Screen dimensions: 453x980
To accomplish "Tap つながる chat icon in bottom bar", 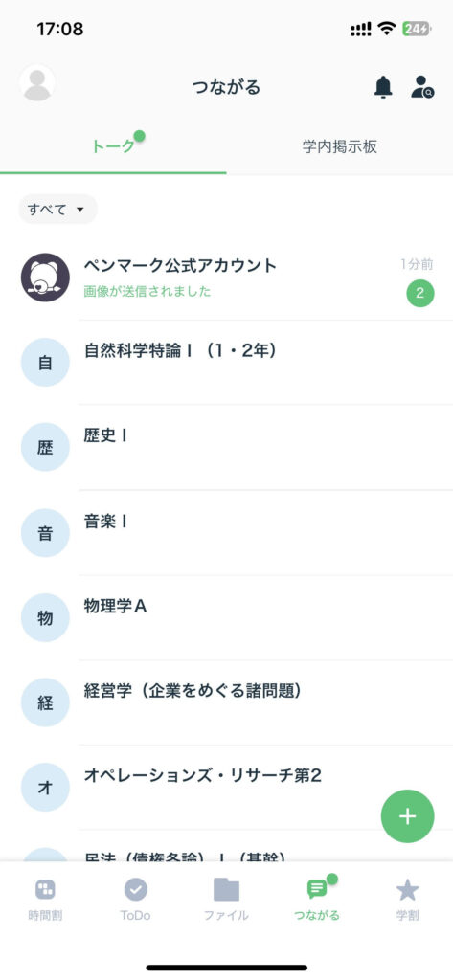I will point(317,889).
